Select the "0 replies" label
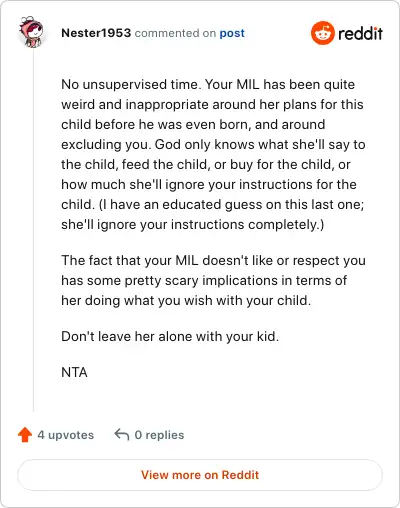 click(x=159, y=435)
